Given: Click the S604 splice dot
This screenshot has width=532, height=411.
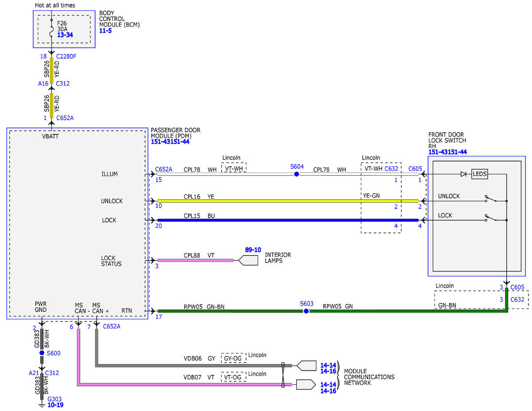Looking at the screenshot, I should click(x=297, y=174).
